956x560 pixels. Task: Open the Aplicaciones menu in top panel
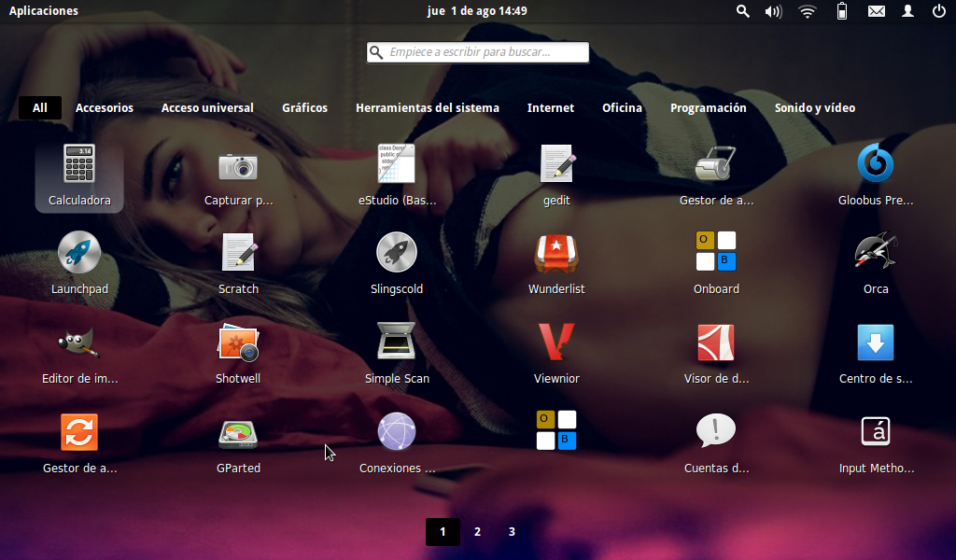pos(43,11)
